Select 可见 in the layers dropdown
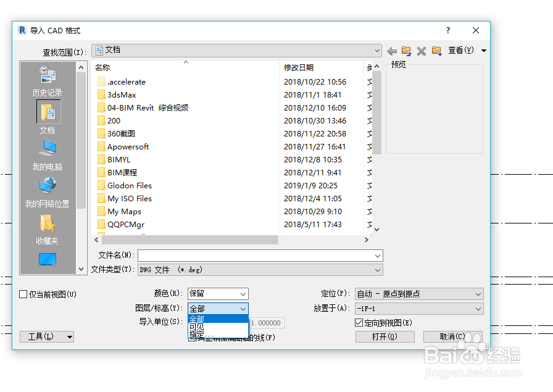Screen dimensions: 553x392 click(197, 326)
